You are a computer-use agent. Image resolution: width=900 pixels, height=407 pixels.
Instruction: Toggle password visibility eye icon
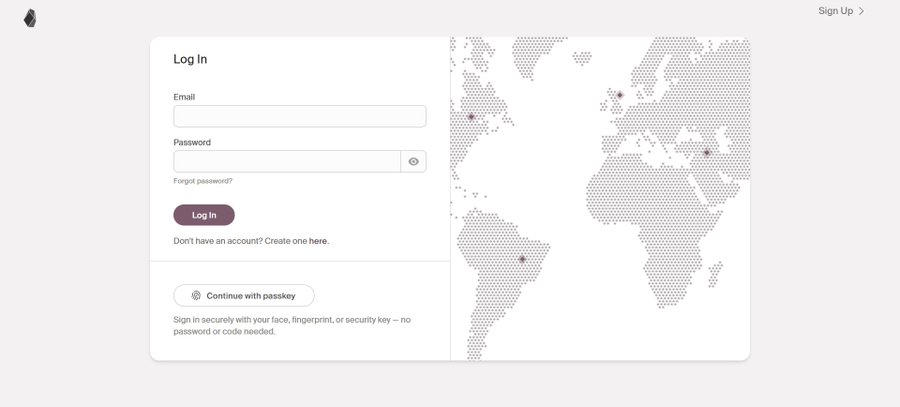[x=413, y=161]
